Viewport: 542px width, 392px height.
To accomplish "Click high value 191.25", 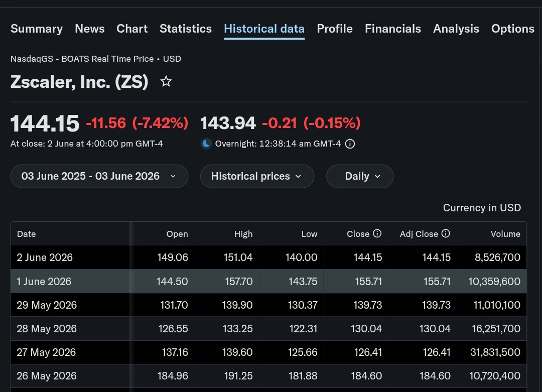I will (x=238, y=376).
